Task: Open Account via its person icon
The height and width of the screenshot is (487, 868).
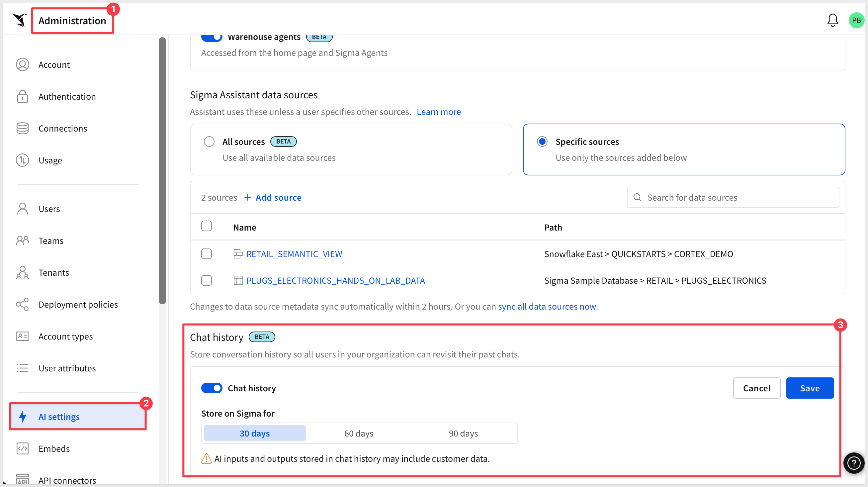Action: (23, 64)
